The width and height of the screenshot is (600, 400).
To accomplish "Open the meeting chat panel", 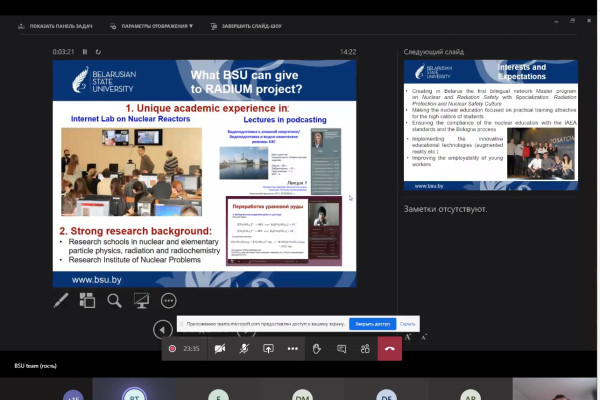I will [x=341, y=348].
